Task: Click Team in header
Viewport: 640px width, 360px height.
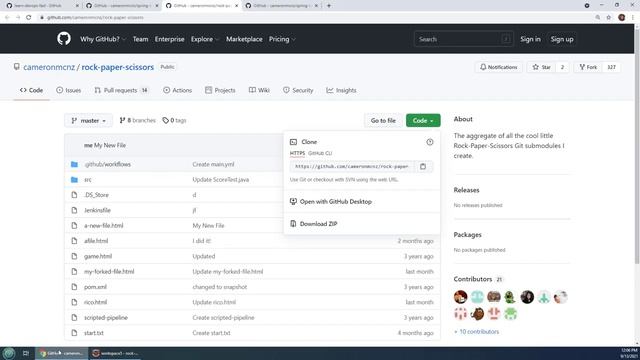Action: point(140,39)
